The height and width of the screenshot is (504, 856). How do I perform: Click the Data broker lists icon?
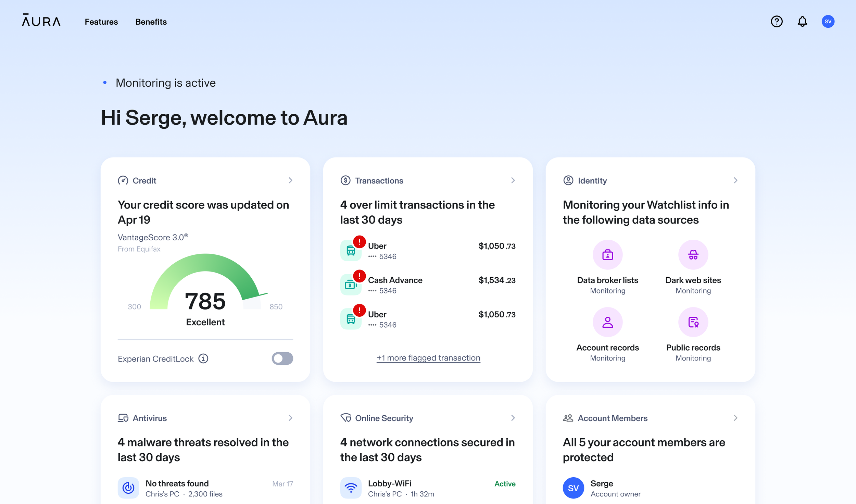(x=607, y=255)
